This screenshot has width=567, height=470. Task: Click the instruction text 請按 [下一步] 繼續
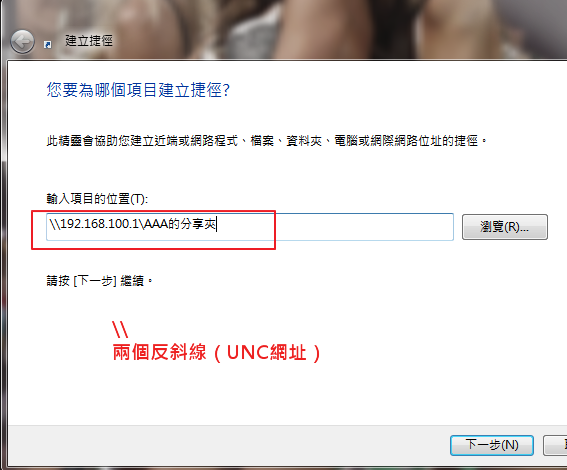click(99, 281)
